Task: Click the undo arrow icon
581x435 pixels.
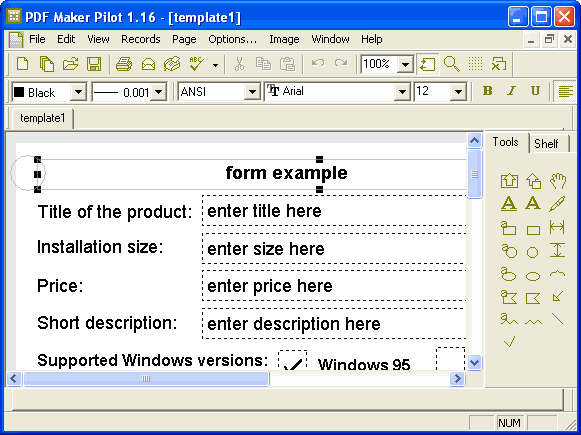Action: click(x=318, y=63)
